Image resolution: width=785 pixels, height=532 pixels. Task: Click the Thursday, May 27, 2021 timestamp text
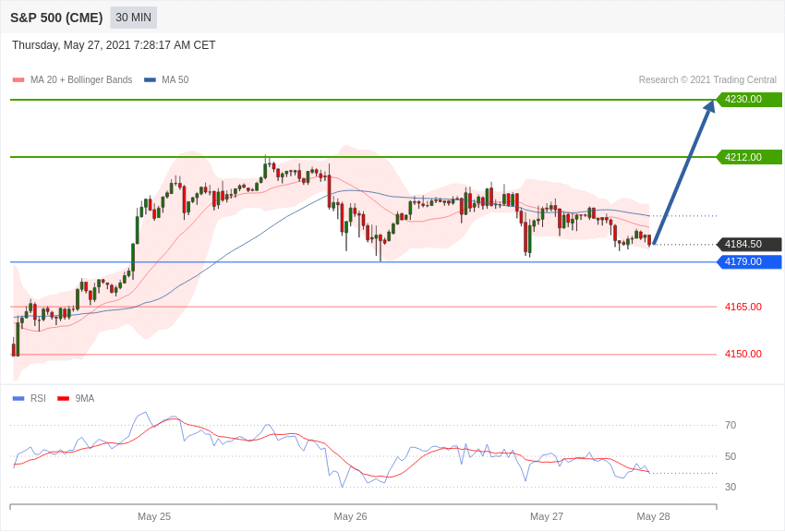pyautogui.click(x=114, y=45)
